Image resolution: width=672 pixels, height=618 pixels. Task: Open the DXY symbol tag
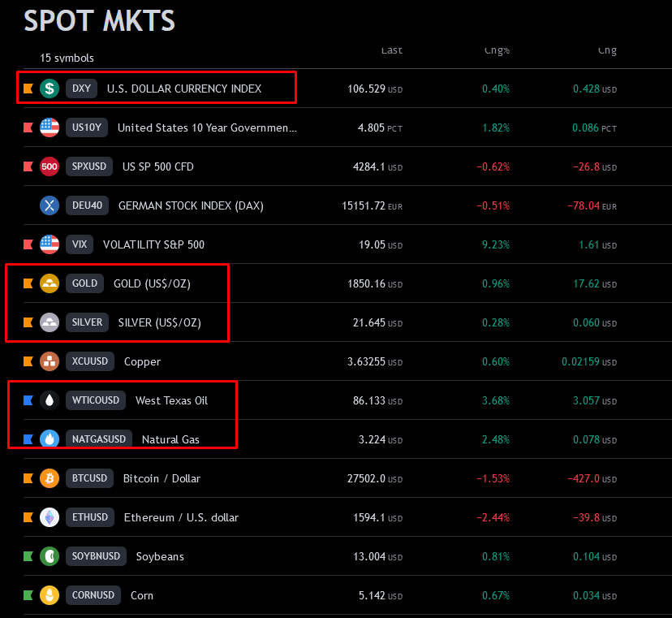(81, 89)
